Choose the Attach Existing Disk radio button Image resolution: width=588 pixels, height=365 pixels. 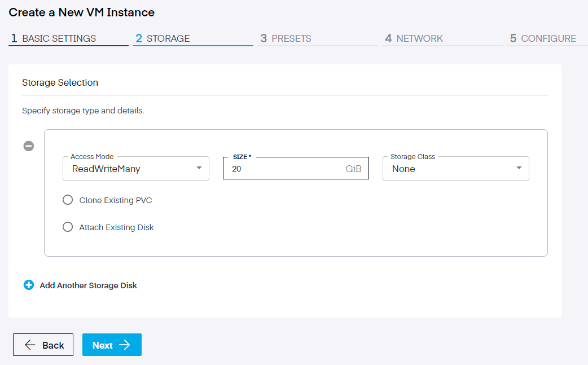68,227
